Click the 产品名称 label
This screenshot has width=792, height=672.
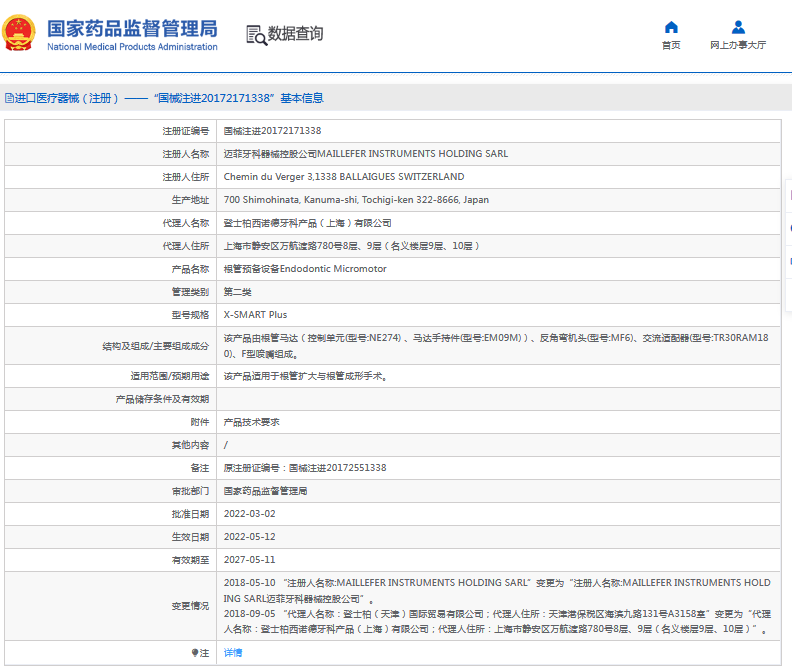(x=190, y=269)
